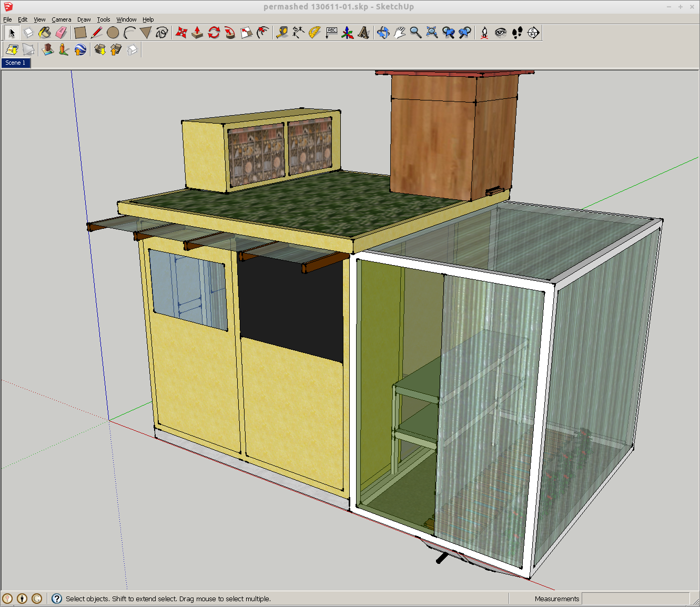Select the 3D Text tool

tap(363, 33)
